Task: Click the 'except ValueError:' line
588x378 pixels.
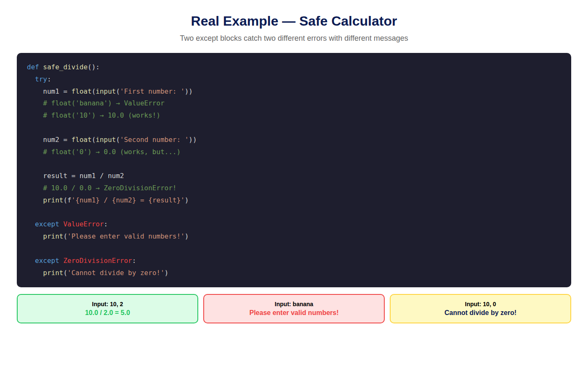Action: pyautogui.click(x=71, y=224)
